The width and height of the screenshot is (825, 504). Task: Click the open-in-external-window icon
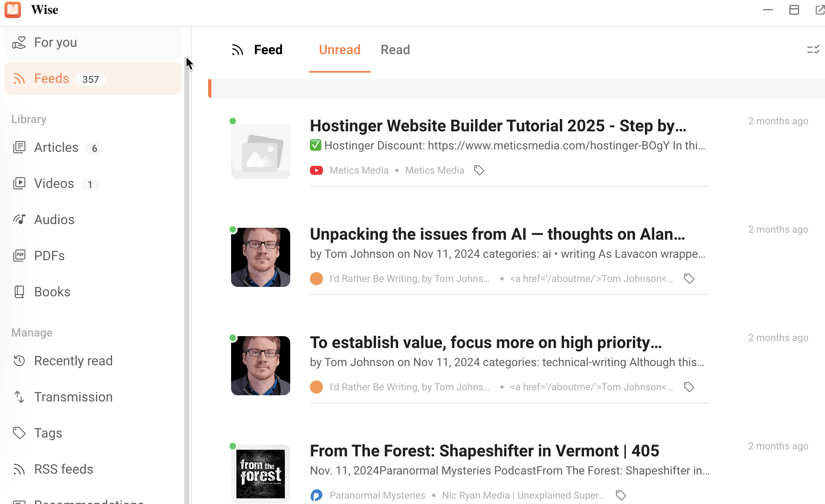click(820, 10)
